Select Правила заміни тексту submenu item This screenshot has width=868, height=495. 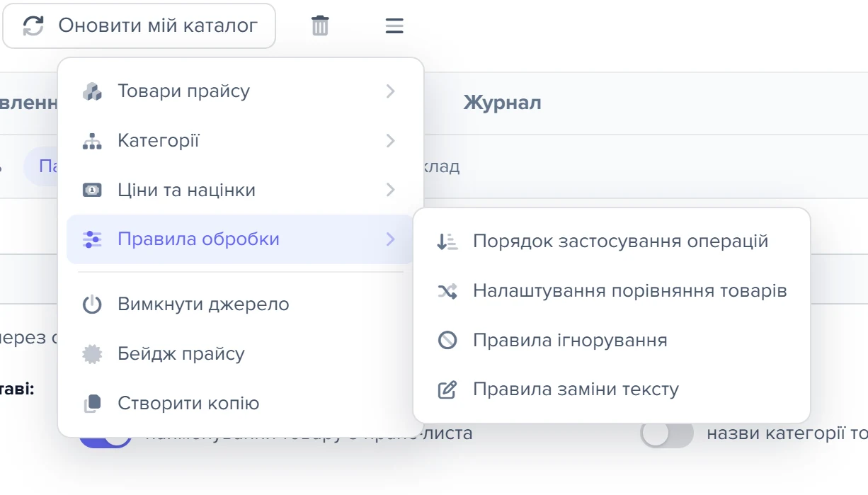click(x=612, y=389)
